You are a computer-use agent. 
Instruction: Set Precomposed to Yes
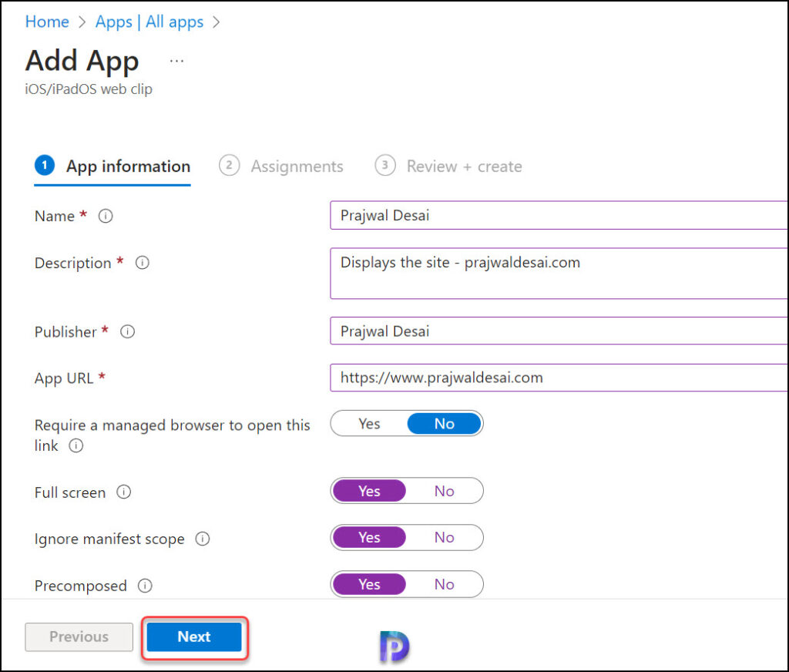[x=369, y=584]
